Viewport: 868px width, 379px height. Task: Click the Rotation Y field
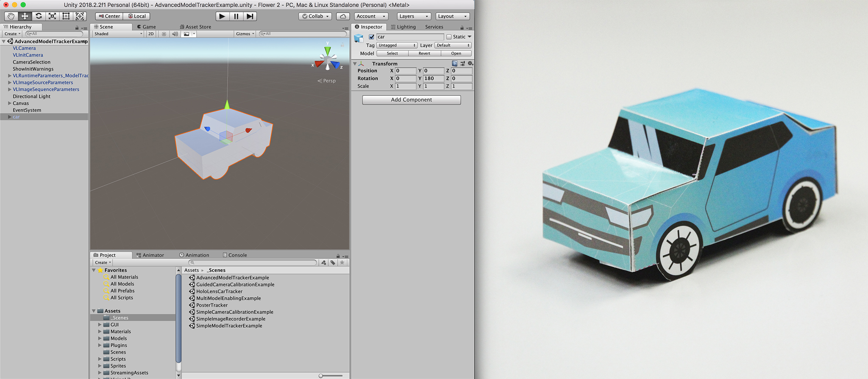tap(433, 78)
